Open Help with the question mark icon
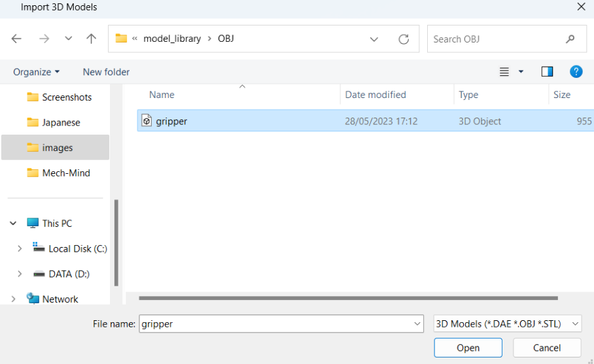Image resolution: width=594 pixels, height=364 pixels. 576,71
